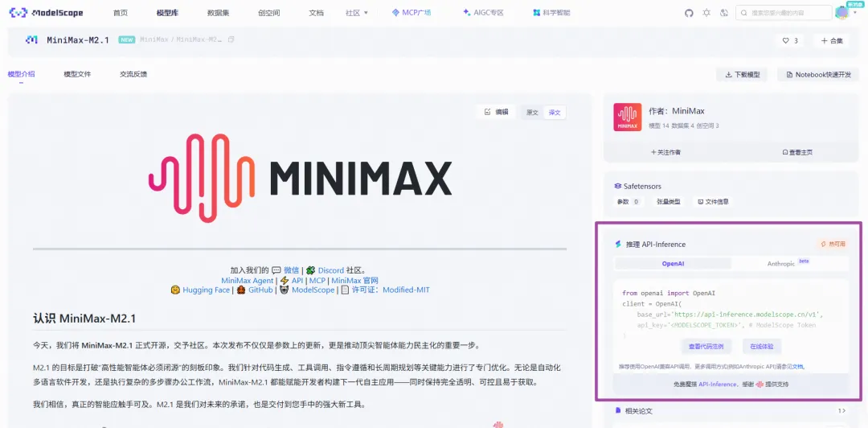Switch README to 译文 view
The height and width of the screenshot is (428, 868).
554,113
